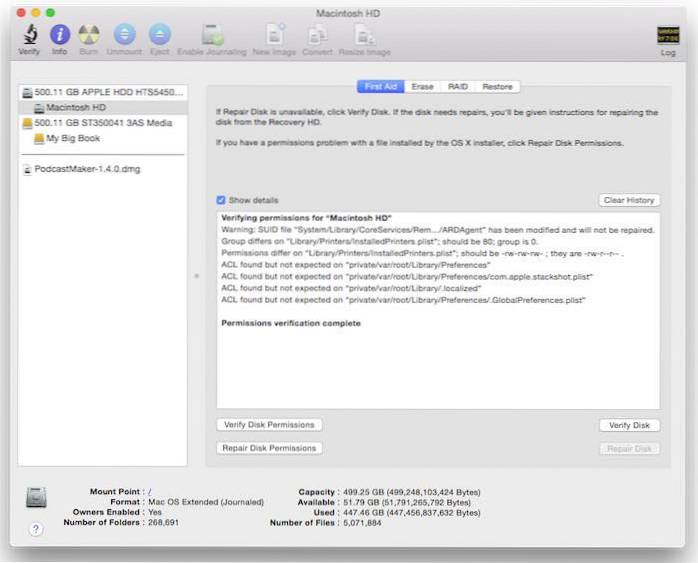Open the RAID tab
698x563 pixels.
click(458, 87)
